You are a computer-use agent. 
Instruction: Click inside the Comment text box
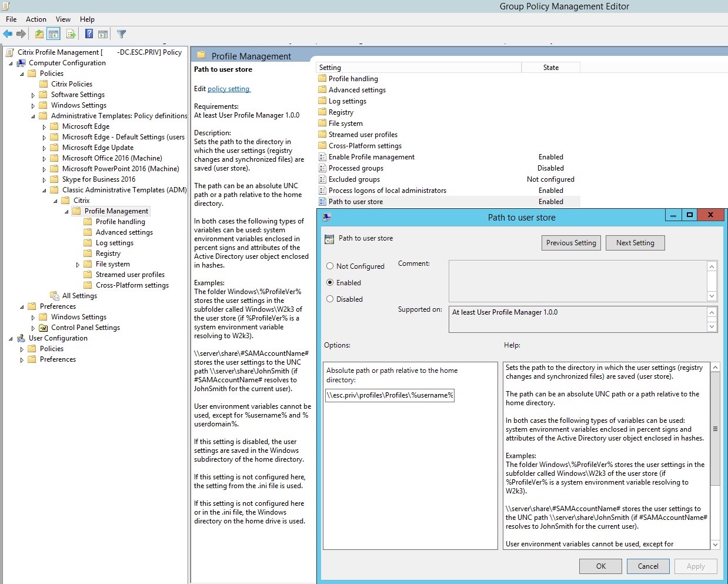[578, 281]
